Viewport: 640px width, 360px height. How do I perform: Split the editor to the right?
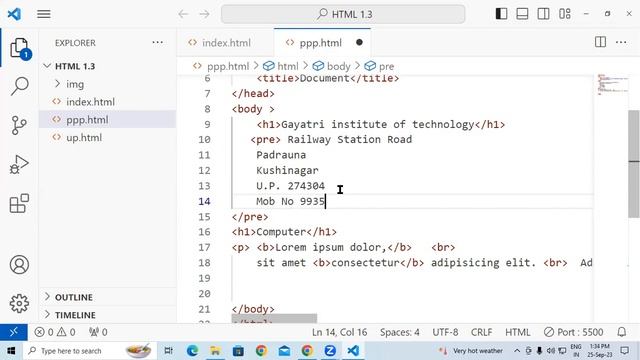tap(600, 42)
